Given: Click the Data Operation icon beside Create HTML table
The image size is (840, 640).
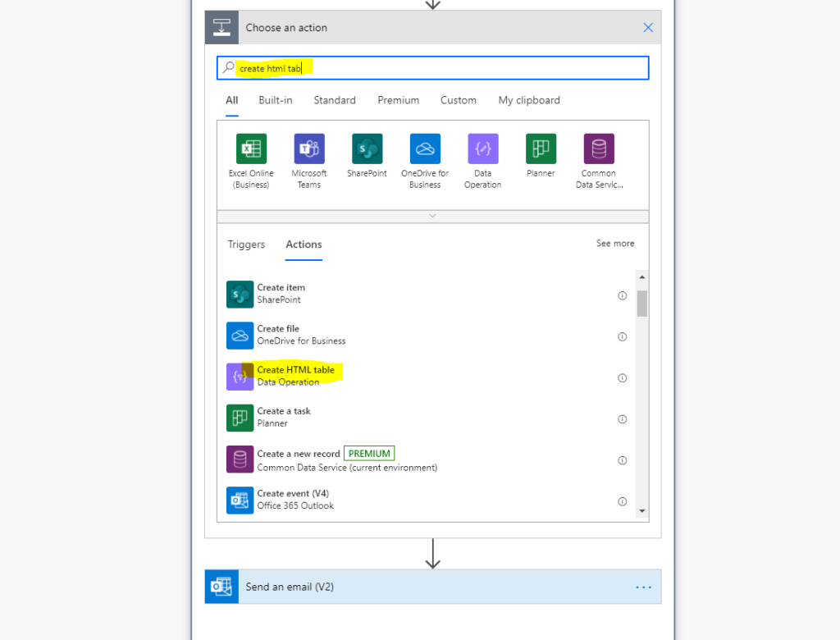Looking at the screenshot, I should click(240, 377).
